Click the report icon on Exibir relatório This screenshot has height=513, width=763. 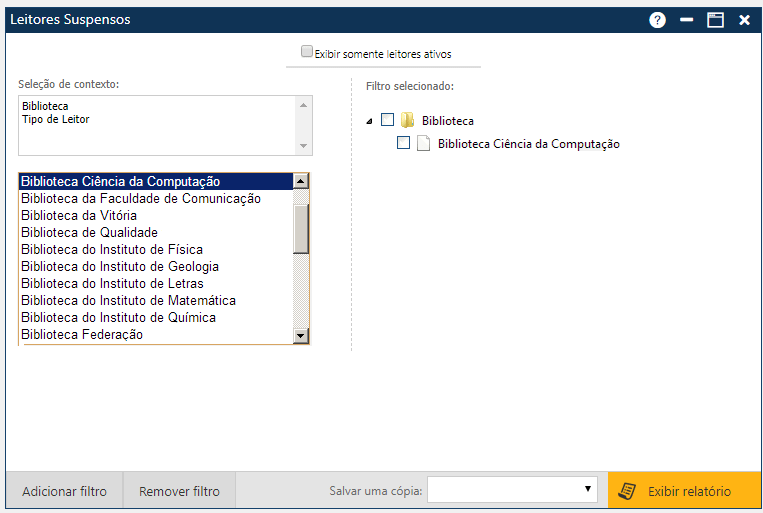point(628,491)
